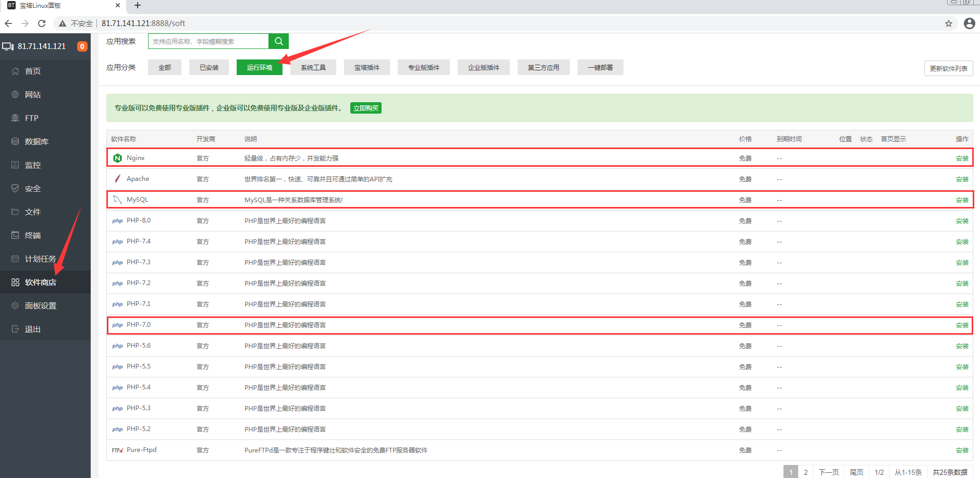Viewport: 980px width, 478px height.
Task: Click 安装 link for PHP-8.0
Action: coord(962,221)
